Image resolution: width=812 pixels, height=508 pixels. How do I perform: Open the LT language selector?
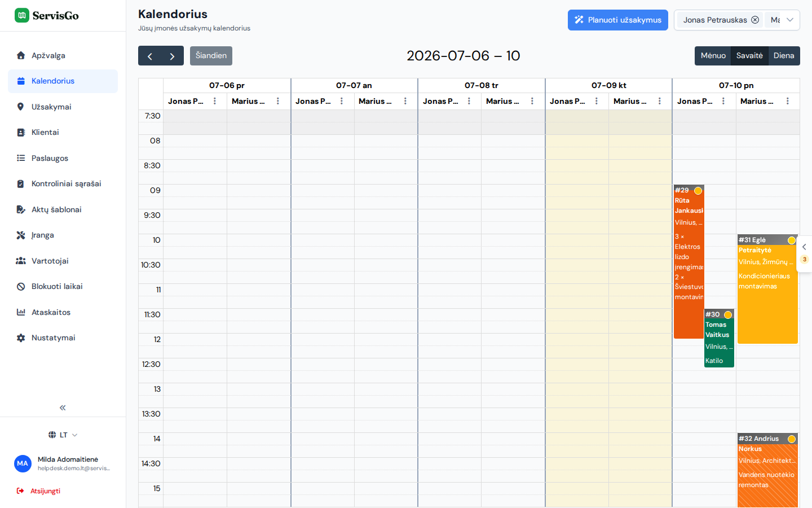pyautogui.click(x=63, y=435)
